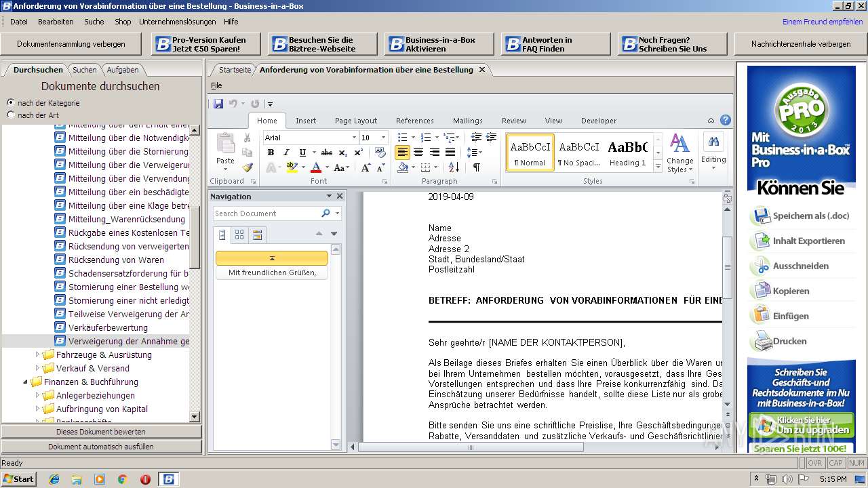
Task: Toggle Subscript formatting
Action: click(x=342, y=153)
